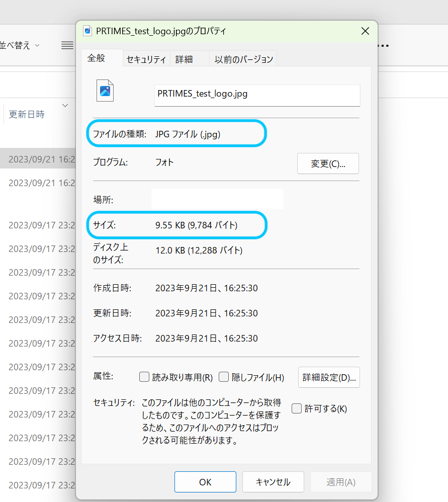Open the 詳細 tab

(184, 59)
